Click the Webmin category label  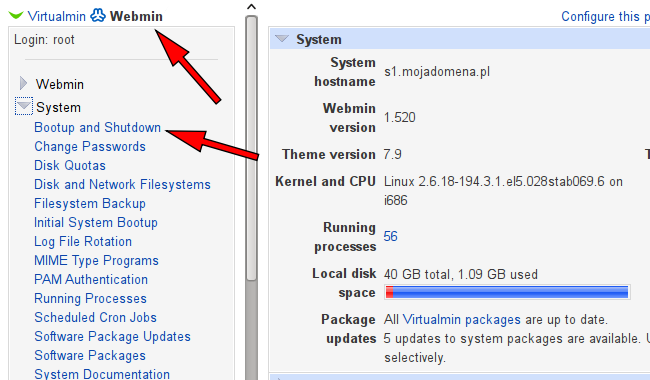(x=60, y=84)
